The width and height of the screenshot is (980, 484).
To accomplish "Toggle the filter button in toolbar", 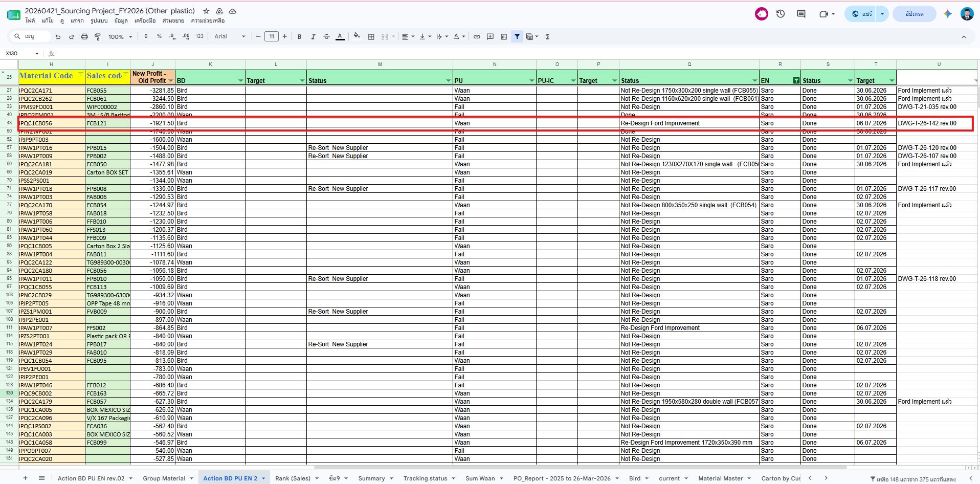I will [517, 37].
